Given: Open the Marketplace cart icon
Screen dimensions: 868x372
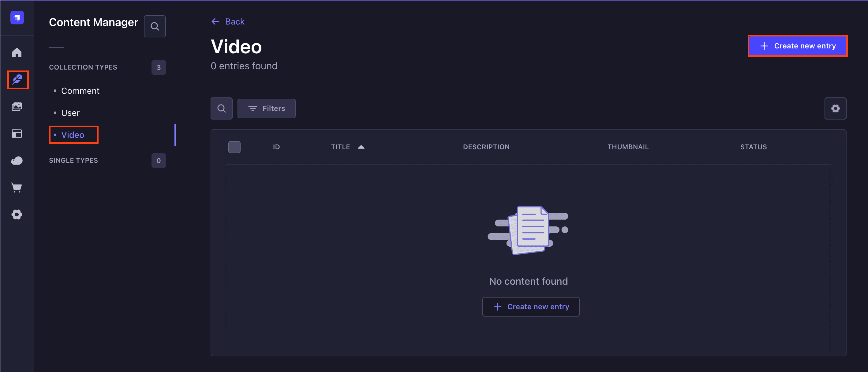Looking at the screenshot, I should [x=17, y=188].
